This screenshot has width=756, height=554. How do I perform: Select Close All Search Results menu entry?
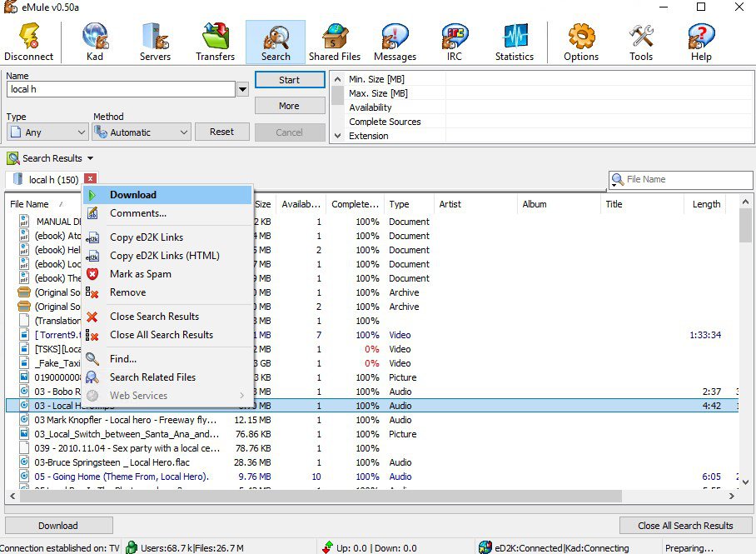167,335
